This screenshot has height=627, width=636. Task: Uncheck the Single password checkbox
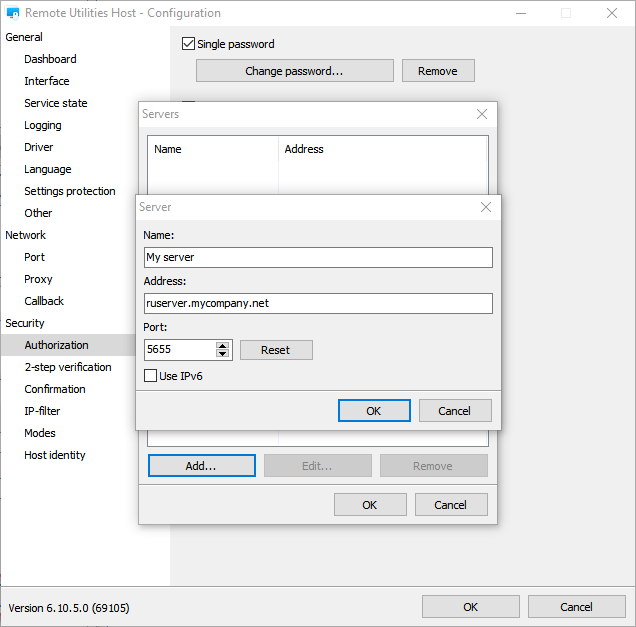tap(188, 44)
